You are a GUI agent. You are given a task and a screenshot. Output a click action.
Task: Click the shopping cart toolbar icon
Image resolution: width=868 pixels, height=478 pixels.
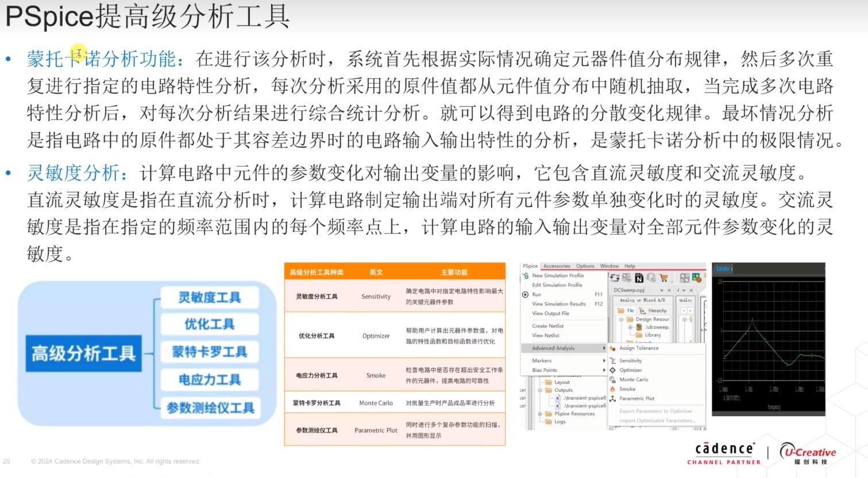[663, 277]
